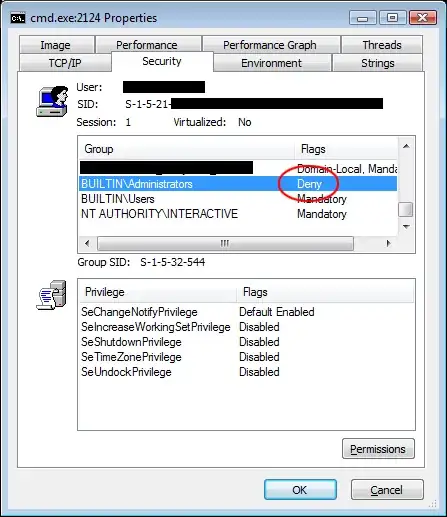Click the Disabled flag for SeShutdownPrivilege
Viewport: 447px width, 517px height.
coord(259,342)
